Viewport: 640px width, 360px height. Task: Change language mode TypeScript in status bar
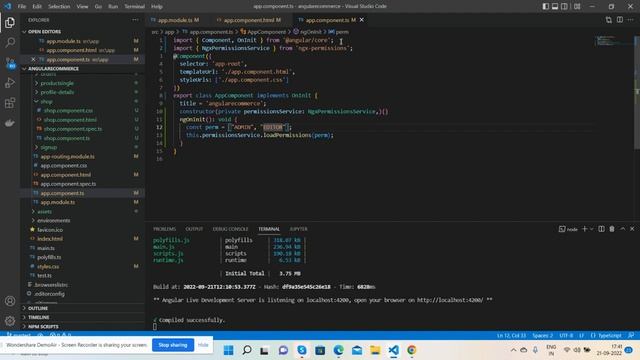(606, 336)
